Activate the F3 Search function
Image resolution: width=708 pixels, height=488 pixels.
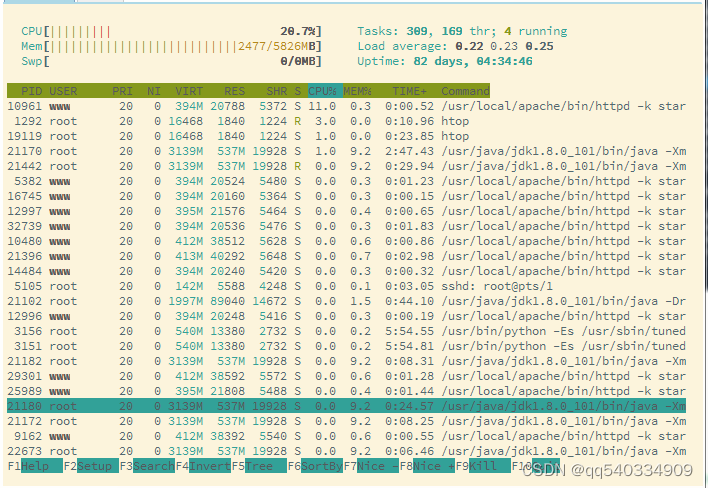tap(147, 466)
